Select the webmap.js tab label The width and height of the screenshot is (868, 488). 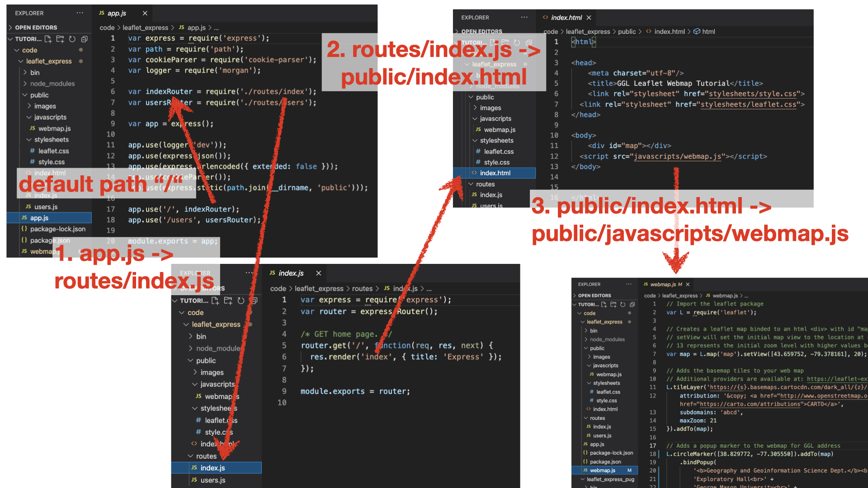coord(663,284)
